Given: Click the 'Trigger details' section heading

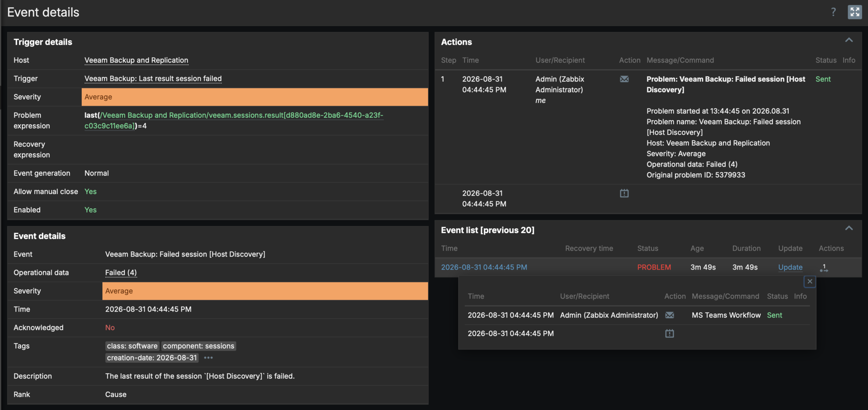Looking at the screenshot, I should pyautogui.click(x=43, y=42).
